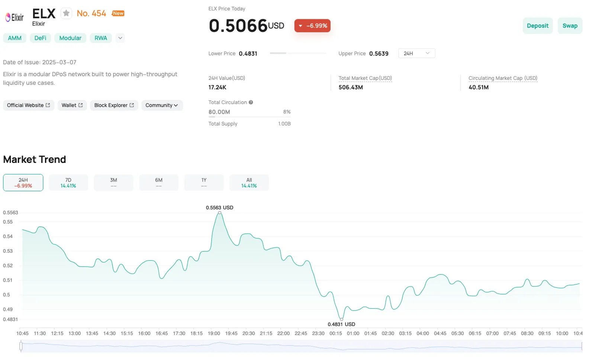
Task: Click the RWA category tag
Action: (x=101, y=38)
